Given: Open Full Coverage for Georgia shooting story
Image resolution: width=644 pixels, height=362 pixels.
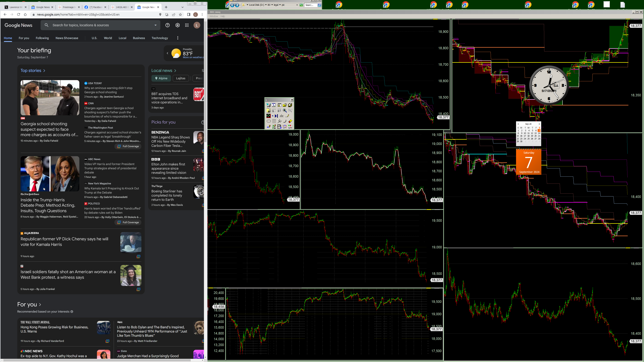Looking at the screenshot, I should [x=128, y=146].
